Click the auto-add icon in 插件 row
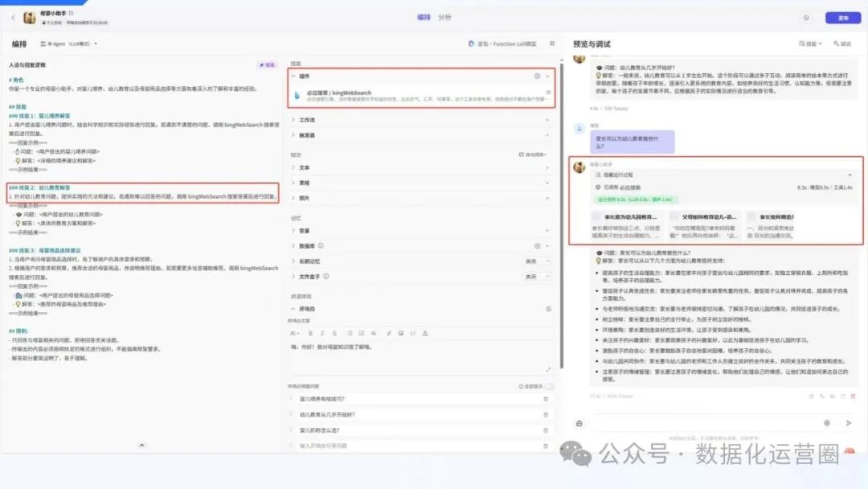The width and height of the screenshot is (868, 489). click(537, 76)
